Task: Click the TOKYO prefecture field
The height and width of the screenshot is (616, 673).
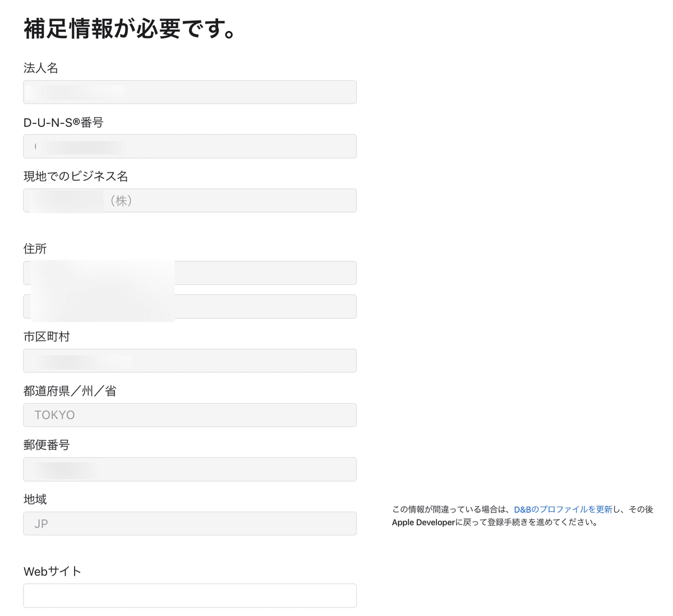Action: (x=190, y=415)
